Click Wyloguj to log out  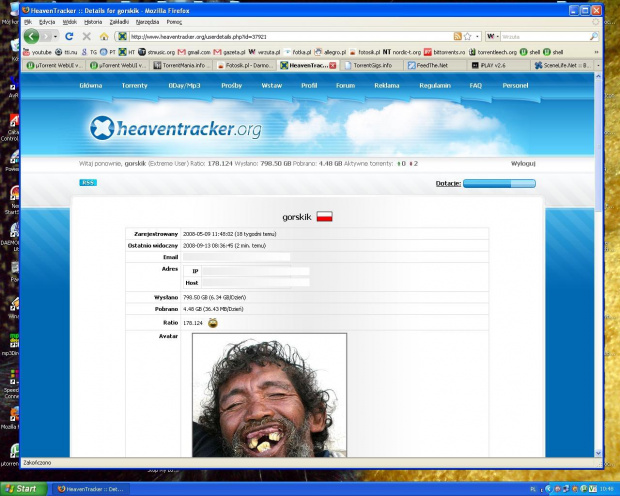point(523,163)
